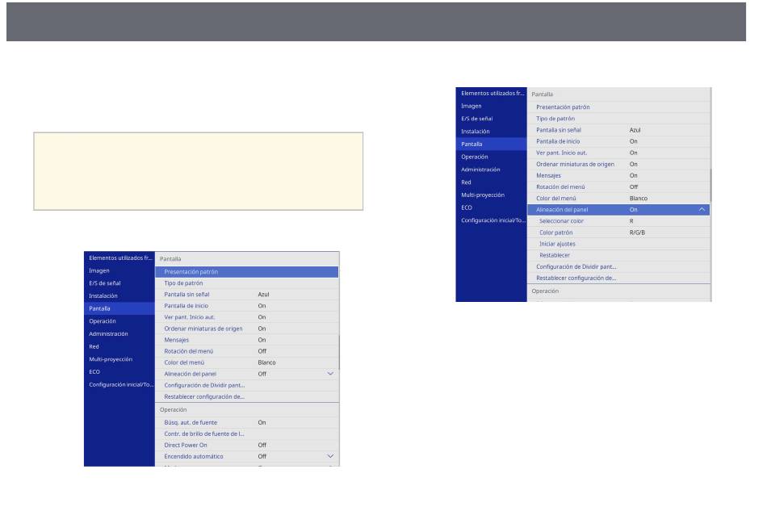Open the Operación tab beside the expanded panel submenu

[474, 157]
